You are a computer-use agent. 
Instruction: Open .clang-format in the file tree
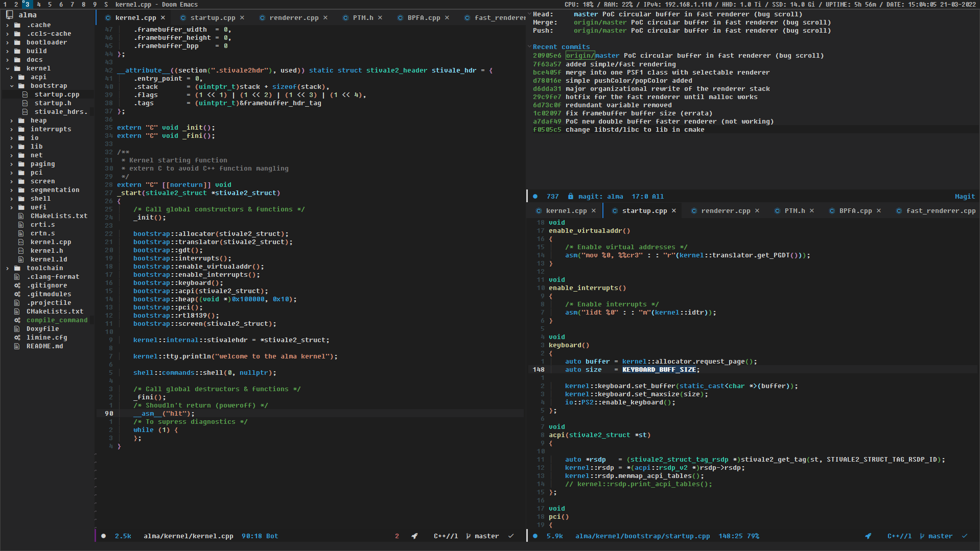coord(53,277)
